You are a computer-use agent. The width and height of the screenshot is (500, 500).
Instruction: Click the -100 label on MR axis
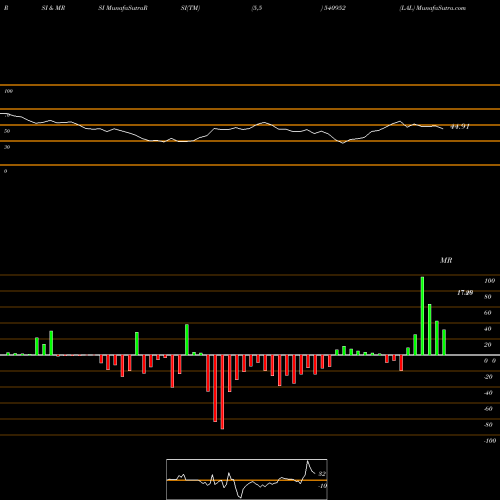tap(490, 441)
